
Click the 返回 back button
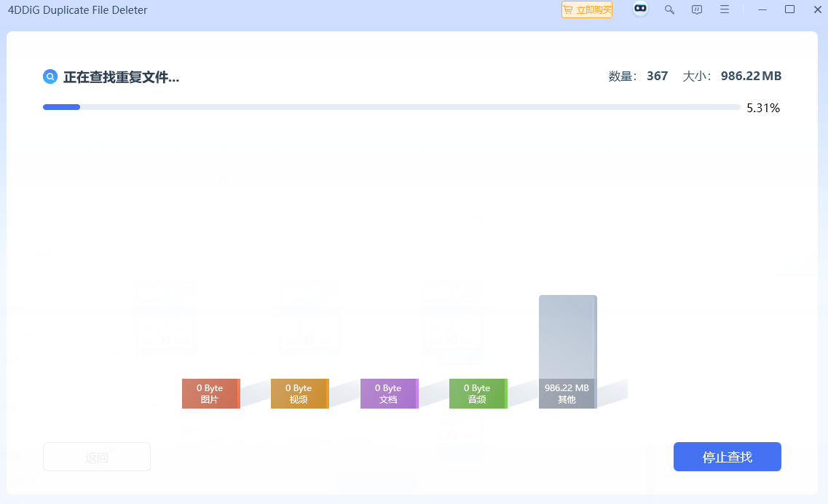coord(96,457)
